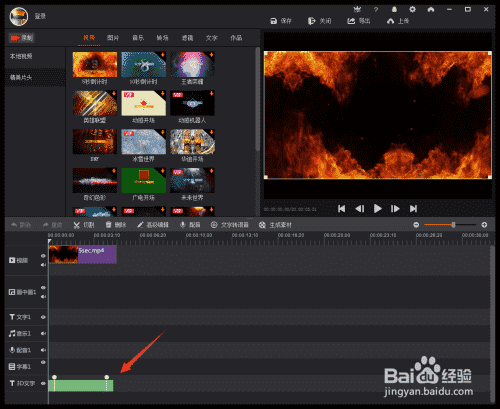Hide the 3D text track via eye icon
The image size is (500, 409).
pyautogui.click(x=43, y=383)
